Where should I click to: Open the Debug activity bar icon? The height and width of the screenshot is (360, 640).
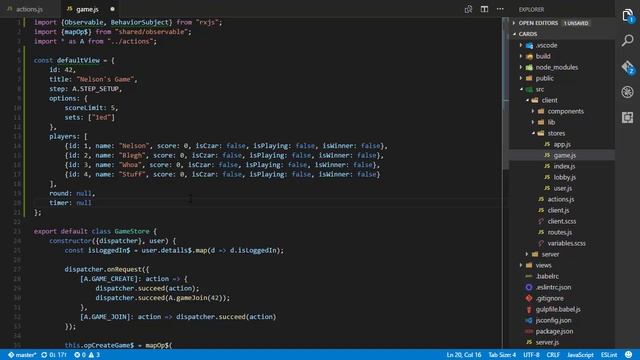point(627,92)
